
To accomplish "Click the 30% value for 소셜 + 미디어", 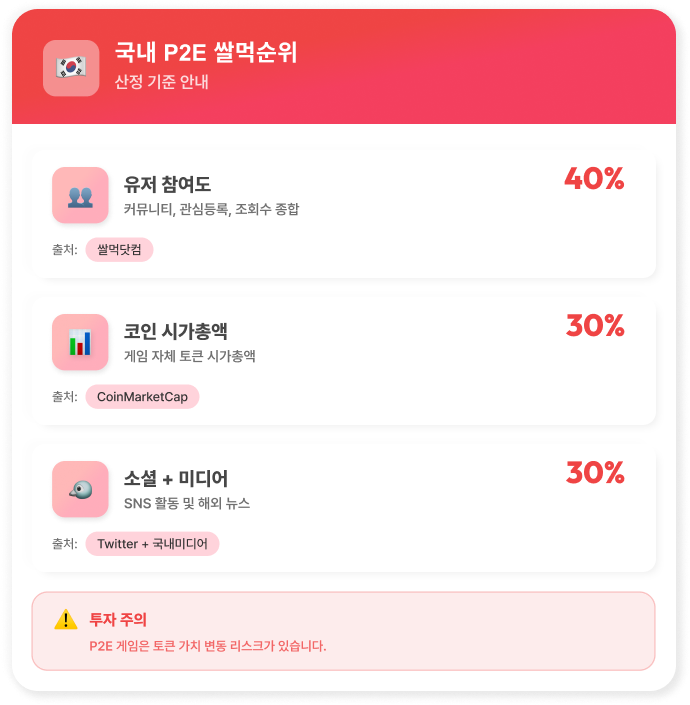I will coord(595,473).
